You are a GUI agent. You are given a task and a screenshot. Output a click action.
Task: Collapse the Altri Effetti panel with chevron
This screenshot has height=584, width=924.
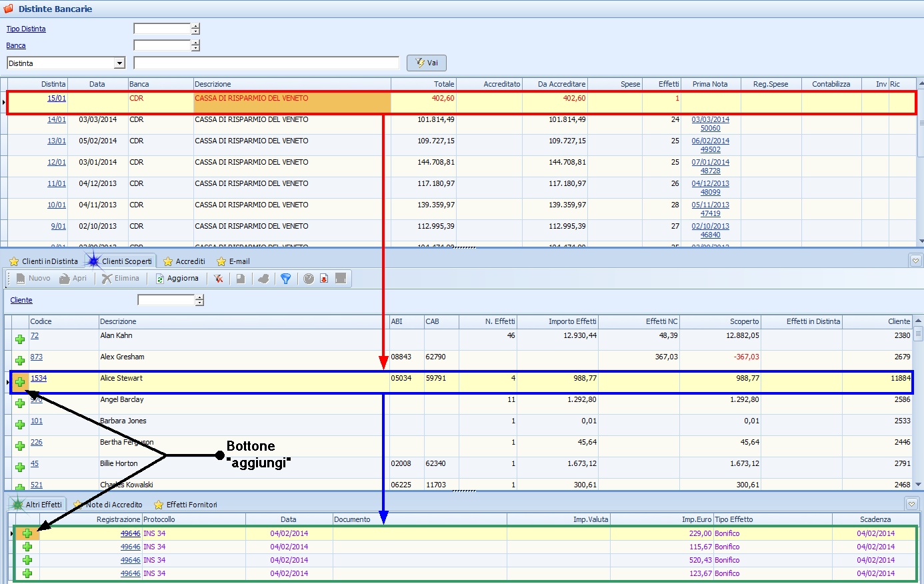(x=911, y=505)
